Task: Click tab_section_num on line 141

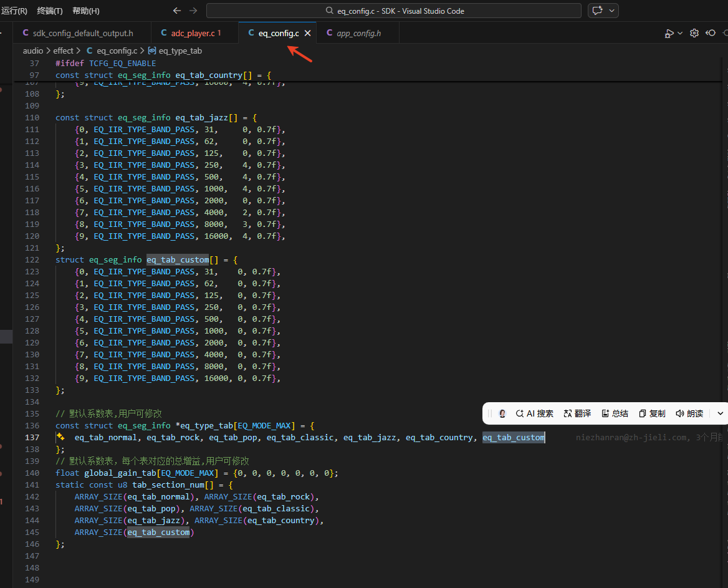Action: 168,485
